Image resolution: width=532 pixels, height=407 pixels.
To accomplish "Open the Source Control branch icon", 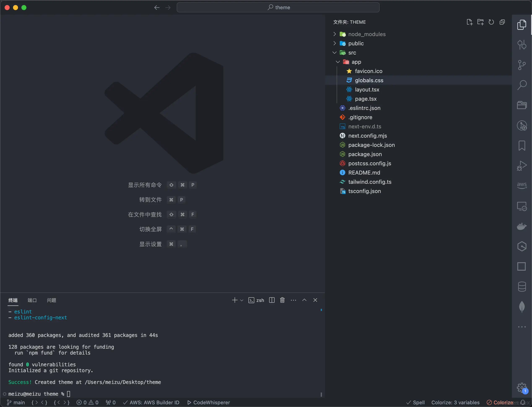I will click(522, 65).
